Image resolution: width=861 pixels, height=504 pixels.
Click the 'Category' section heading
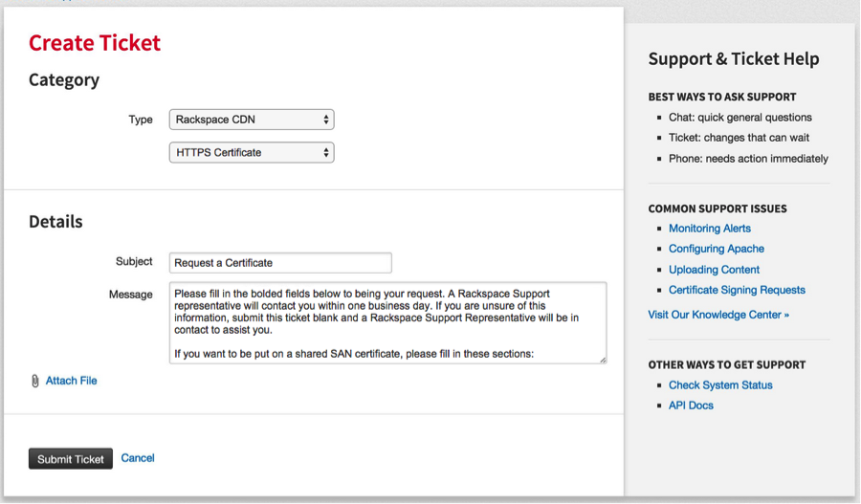(64, 80)
